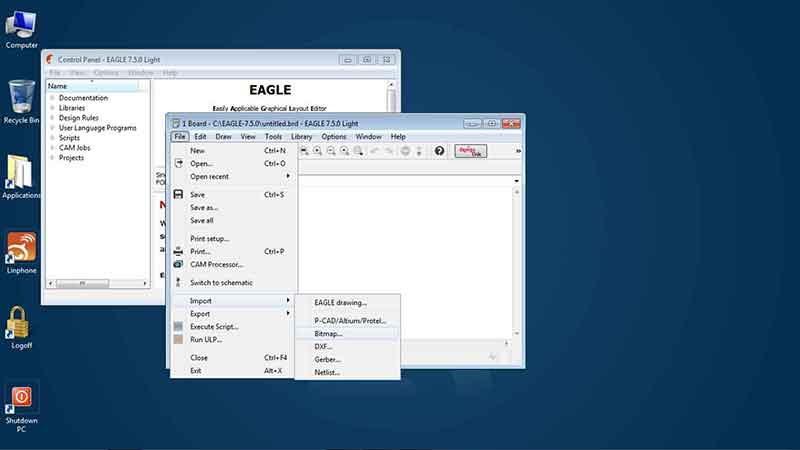The height and width of the screenshot is (450, 800).
Task: Open the Edit menu in Board window
Action: coord(200,137)
